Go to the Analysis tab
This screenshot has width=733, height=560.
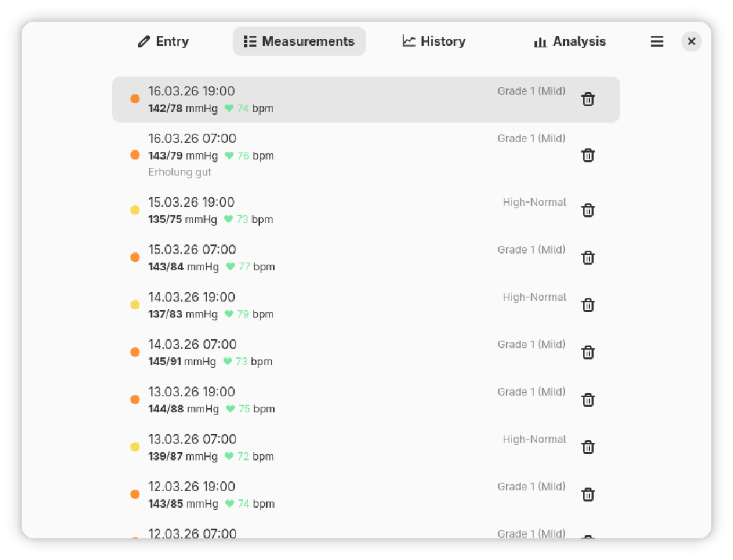click(x=569, y=42)
